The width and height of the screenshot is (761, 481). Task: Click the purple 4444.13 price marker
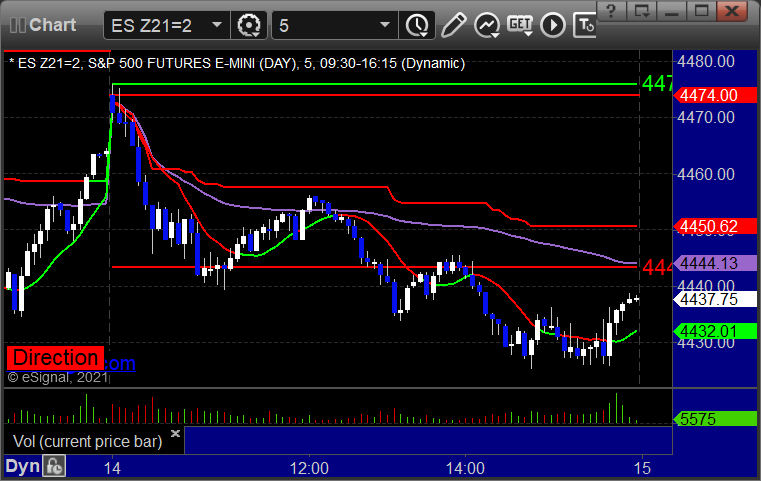pos(715,263)
